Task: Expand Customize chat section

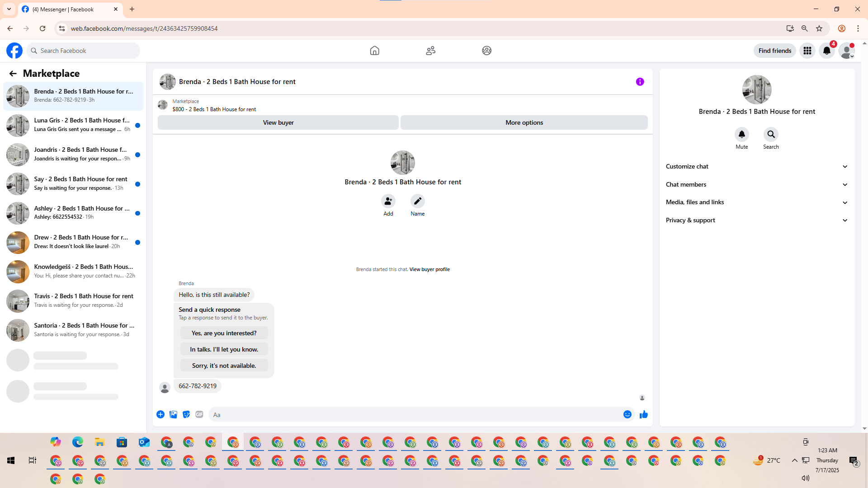Action: (757, 167)
